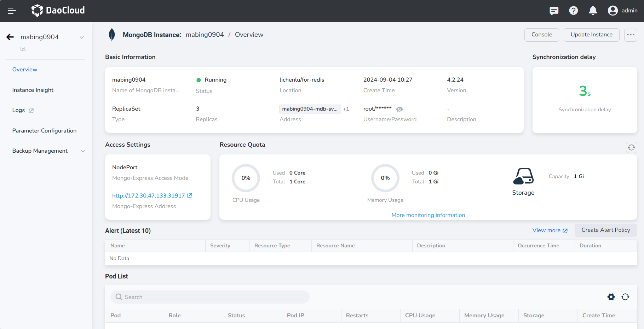
Task: Click the Pod List search field
Action: 210,297
